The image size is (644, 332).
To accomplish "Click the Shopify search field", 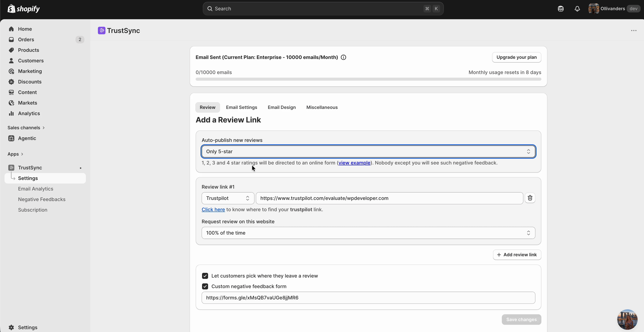I will coord(323,9).
